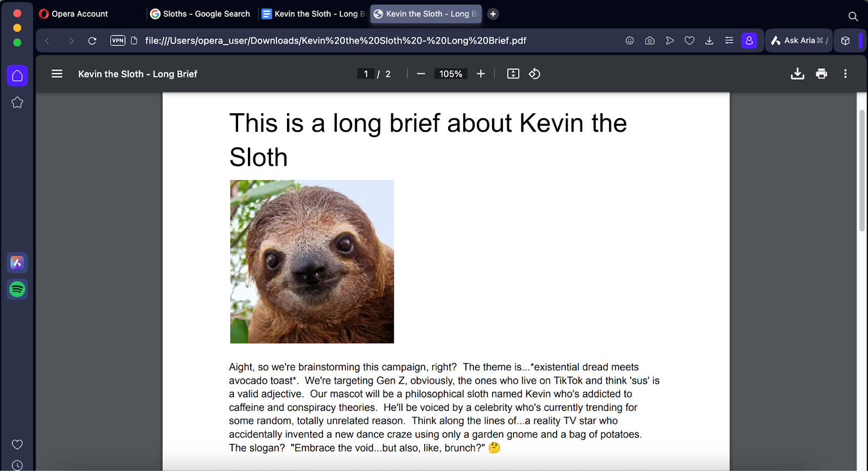
Task: Rotate the PDF counterclockwise
Action: click(534, 74)
